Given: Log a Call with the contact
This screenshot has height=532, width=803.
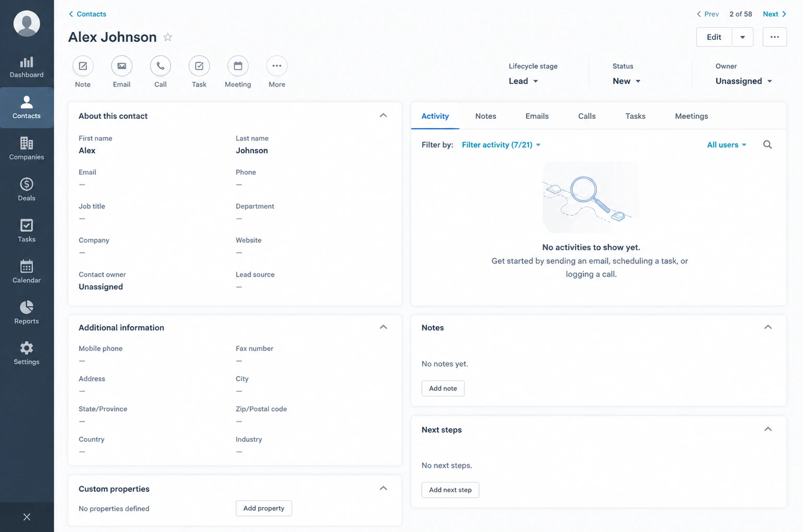Looking at the screenshot, I should [161, 66].
